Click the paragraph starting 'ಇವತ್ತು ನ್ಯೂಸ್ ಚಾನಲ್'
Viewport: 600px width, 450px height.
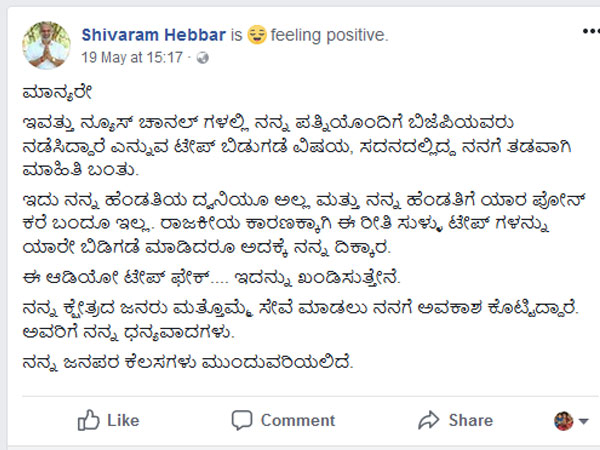pos(297,146)
